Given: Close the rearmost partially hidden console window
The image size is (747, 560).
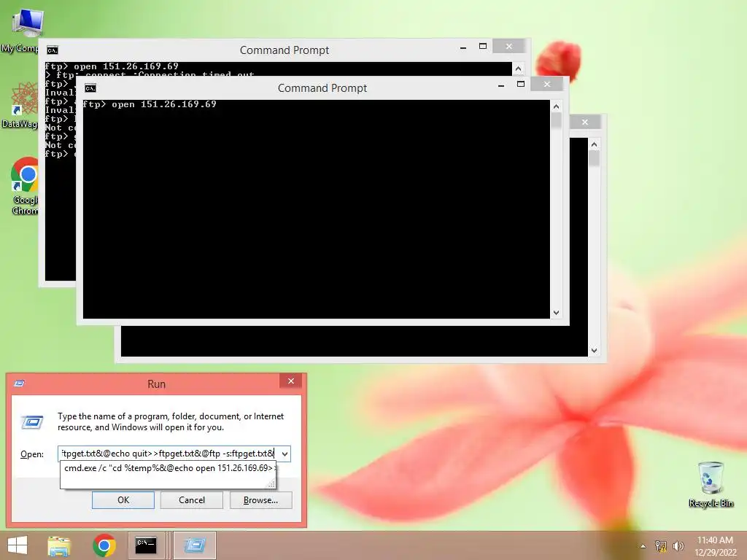Looking at the screenshot, I should point(585,122).
